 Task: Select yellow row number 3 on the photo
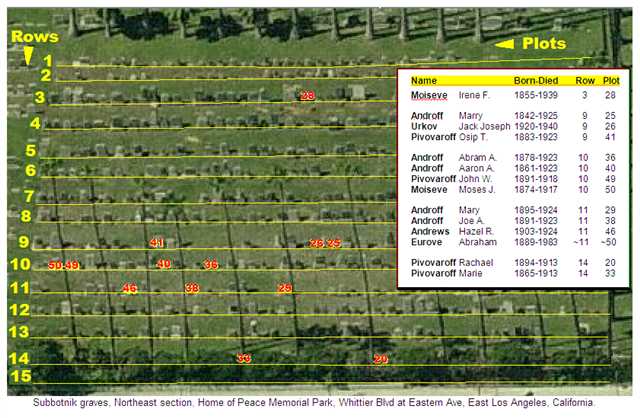coord(40,97)
